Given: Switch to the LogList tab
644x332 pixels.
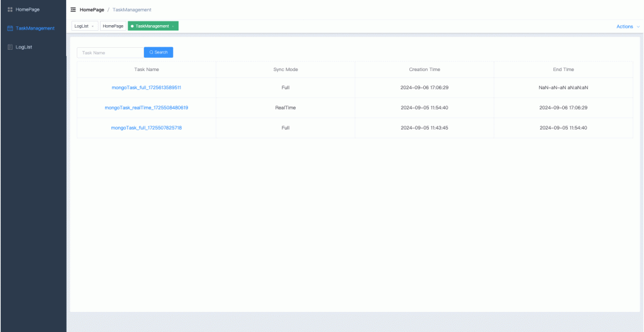Looking at the screenshot, I should (x=81, y=26).
